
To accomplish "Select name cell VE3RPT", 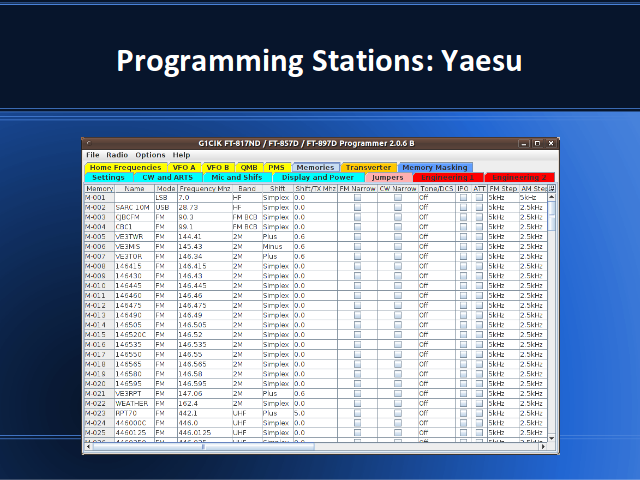I will tap(135, 393).
